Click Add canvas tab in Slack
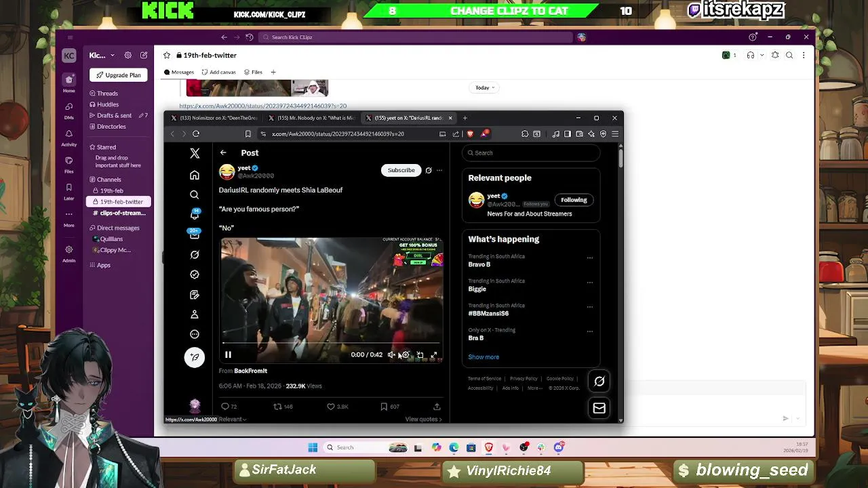This screenshot has height=488, width=868. pos(218,73)
